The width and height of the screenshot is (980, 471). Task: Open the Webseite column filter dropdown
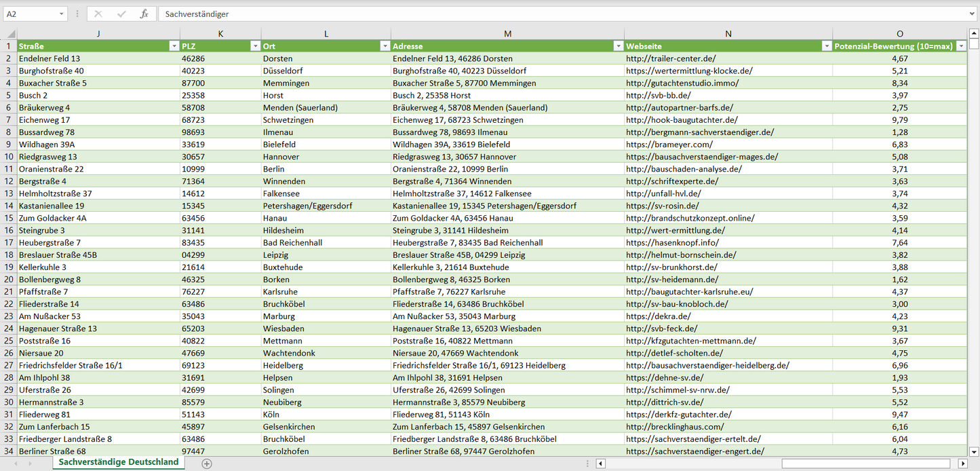click(x=826, y=46)
